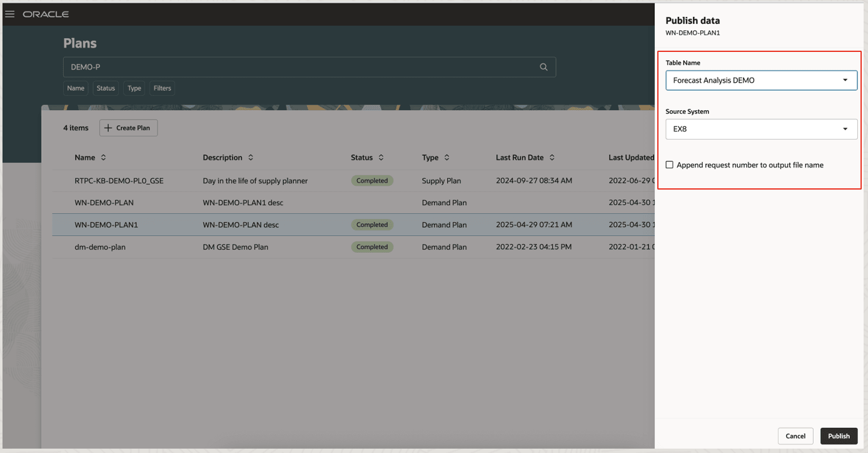Click Completed status of WN-DEMO-PLAN1 row
Image resolution: width=868 pixels, height=453 pixels.
pyautogui.click(x=372, y=225)
